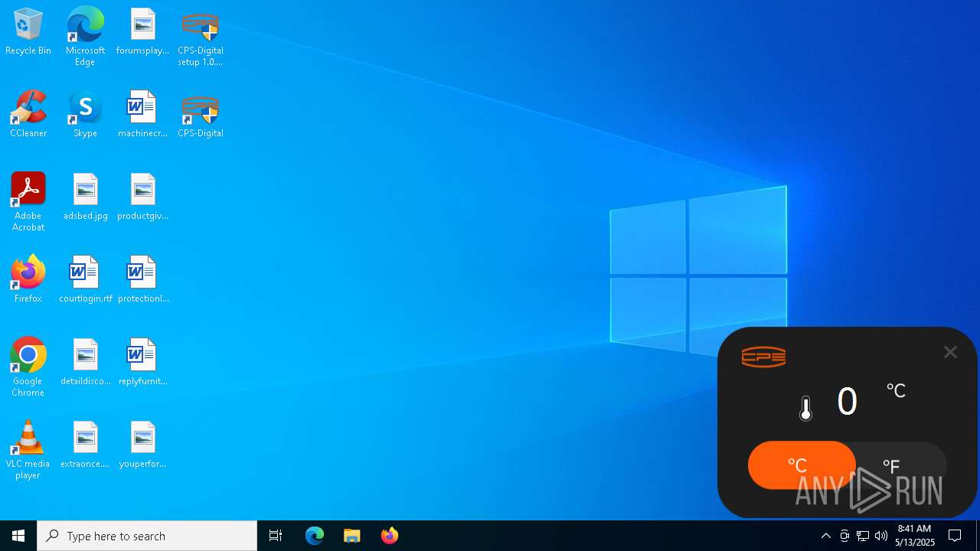Image resolution: width=980 pixels, height=551 pixels.
Task: Open Adobe Acrobat shortcut
Action: (x=28, y=202)
